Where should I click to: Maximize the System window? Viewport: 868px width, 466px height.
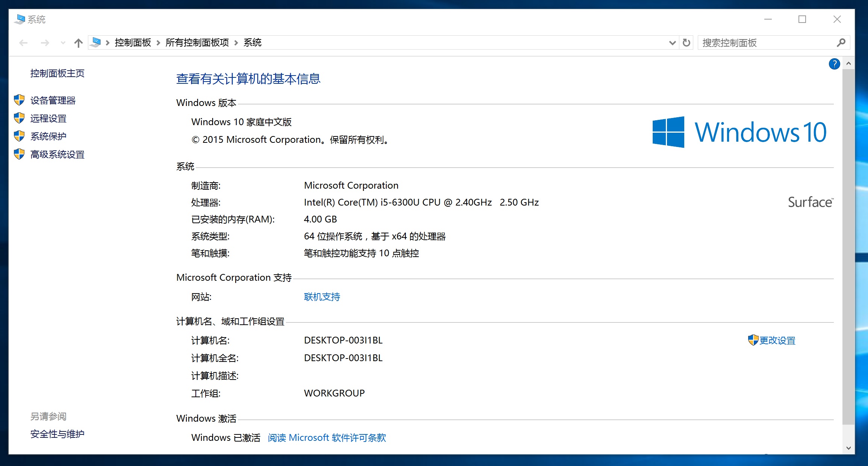802,19
